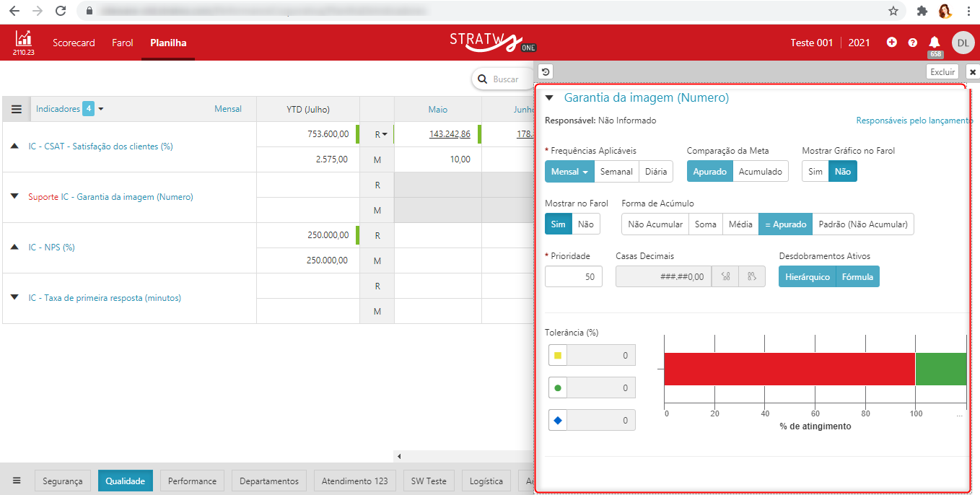Open the Farol tab

click(123, 43)
